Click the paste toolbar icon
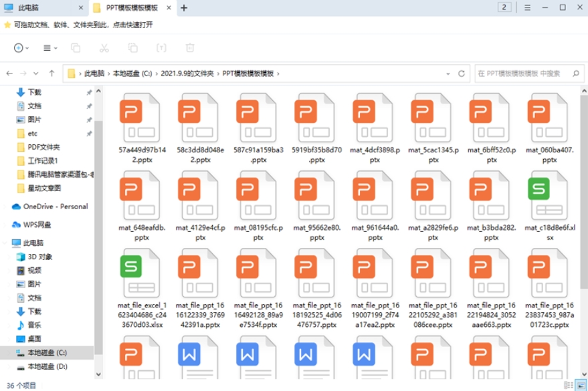The image size is (588, 391). tap(132, 48)
